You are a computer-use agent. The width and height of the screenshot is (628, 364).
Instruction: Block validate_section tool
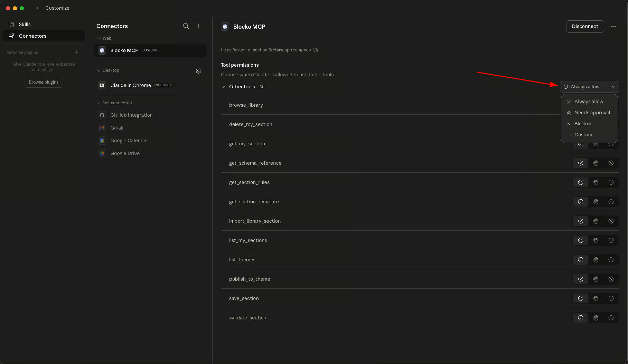click(x=611, y=318)
